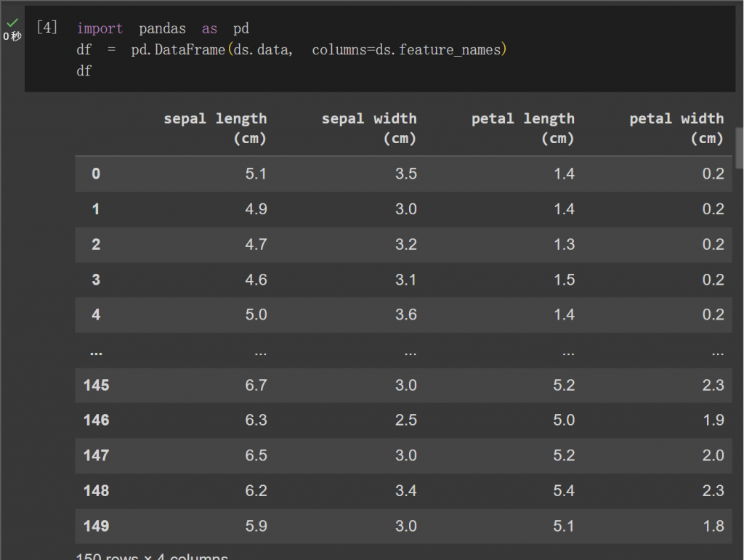This screenshot has width=744, height=560.
Task: Click the petal width value 1.9 in row 146
Action: (713, 420)
